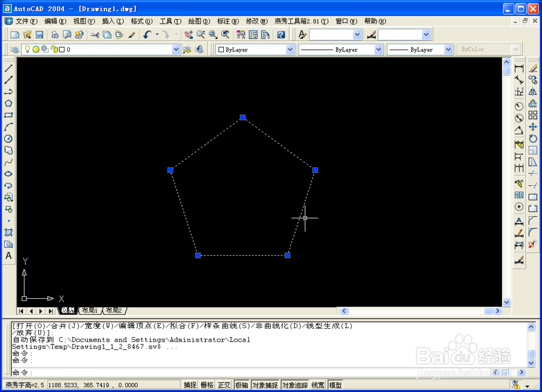
Task: Open the 编辑(E) menu
Action: pos(55,21)
